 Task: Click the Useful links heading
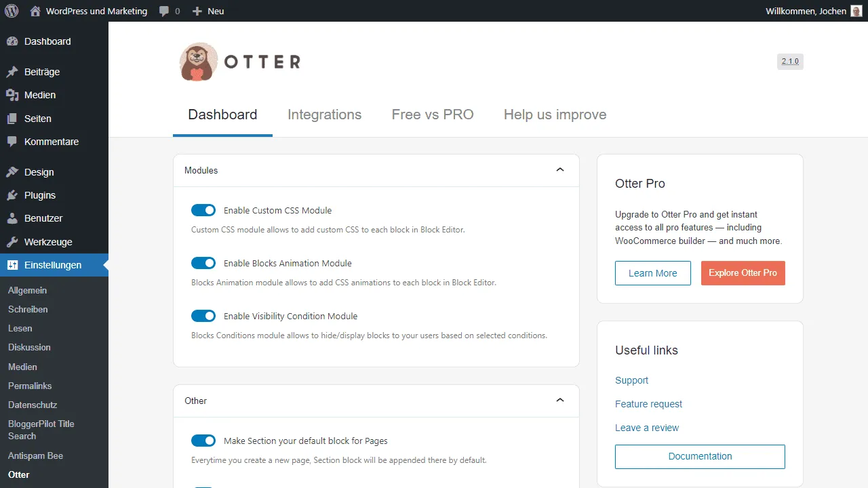click(646, 350)
